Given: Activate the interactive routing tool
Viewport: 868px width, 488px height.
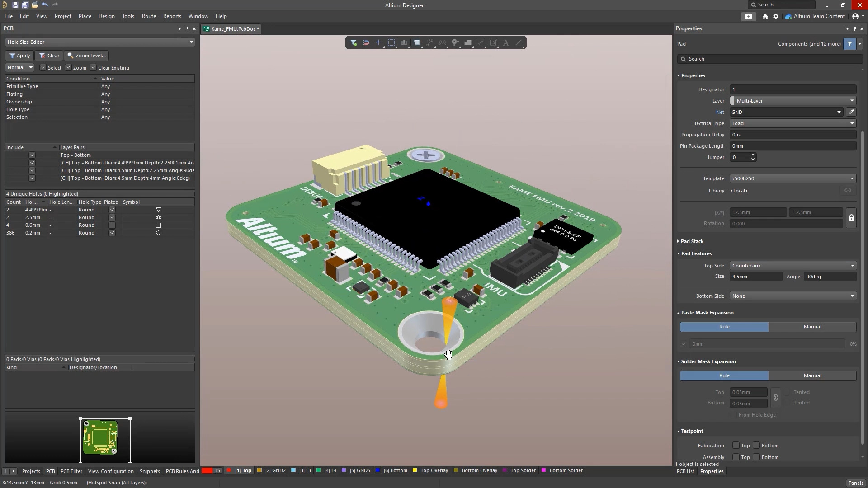Looking at the screenshot, I should [429, 43].
